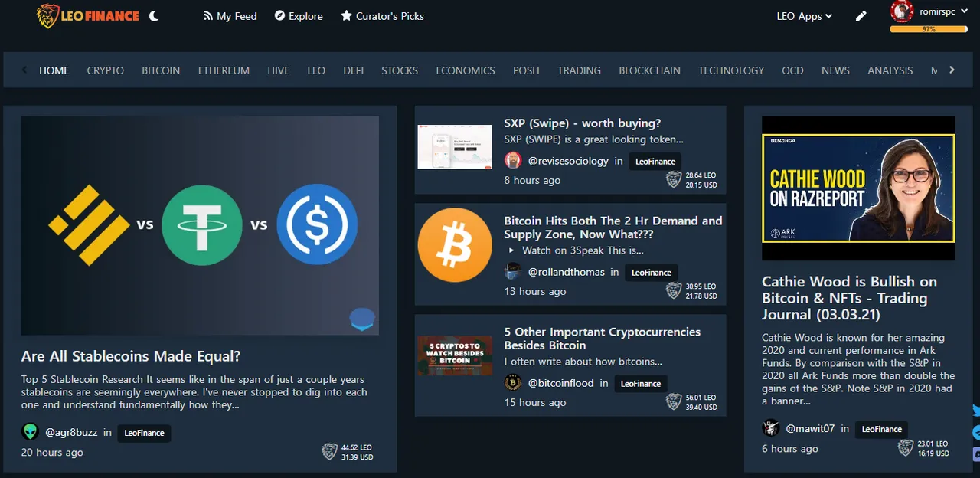This screenshot has height=478, width=980.
Task: Click lion reward icon on bitcoinflood post
Action: point(673,402)
